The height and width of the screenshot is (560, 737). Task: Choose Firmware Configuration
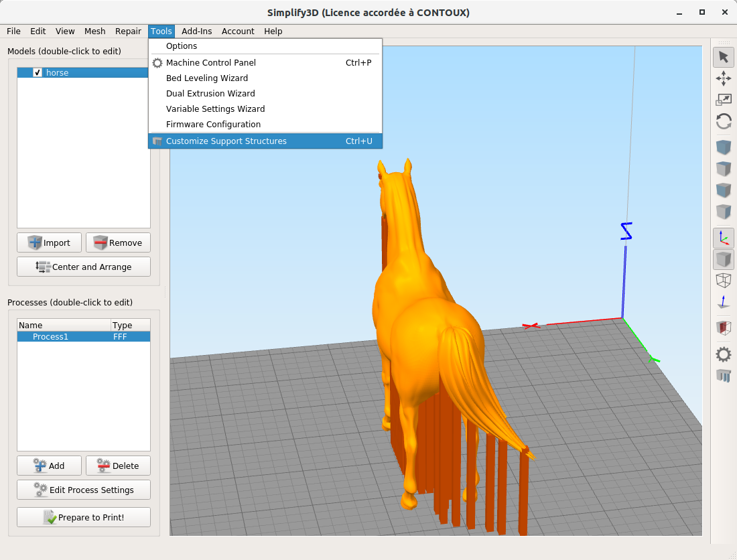click(265, 124)
